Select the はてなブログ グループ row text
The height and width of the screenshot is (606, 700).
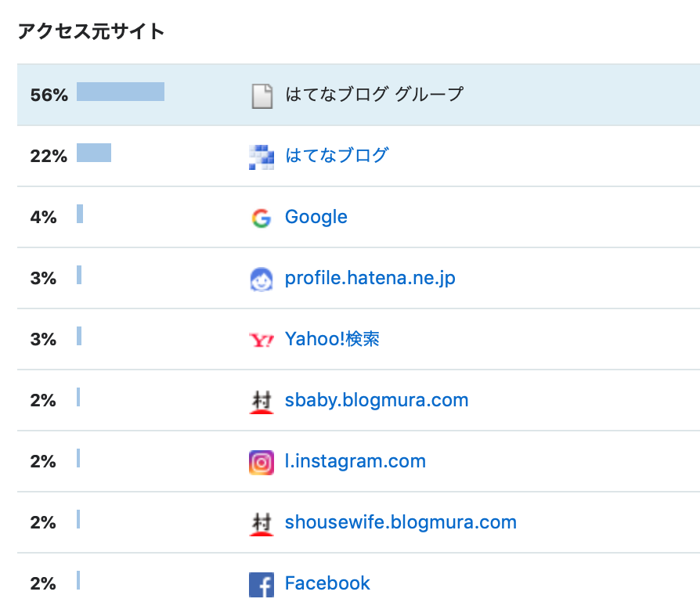374,94
